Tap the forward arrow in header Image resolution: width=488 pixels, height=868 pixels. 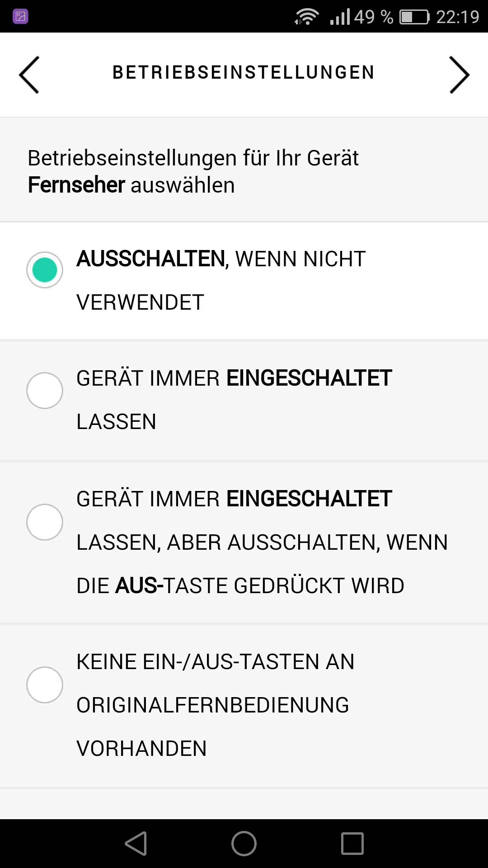tap(459, 75)
